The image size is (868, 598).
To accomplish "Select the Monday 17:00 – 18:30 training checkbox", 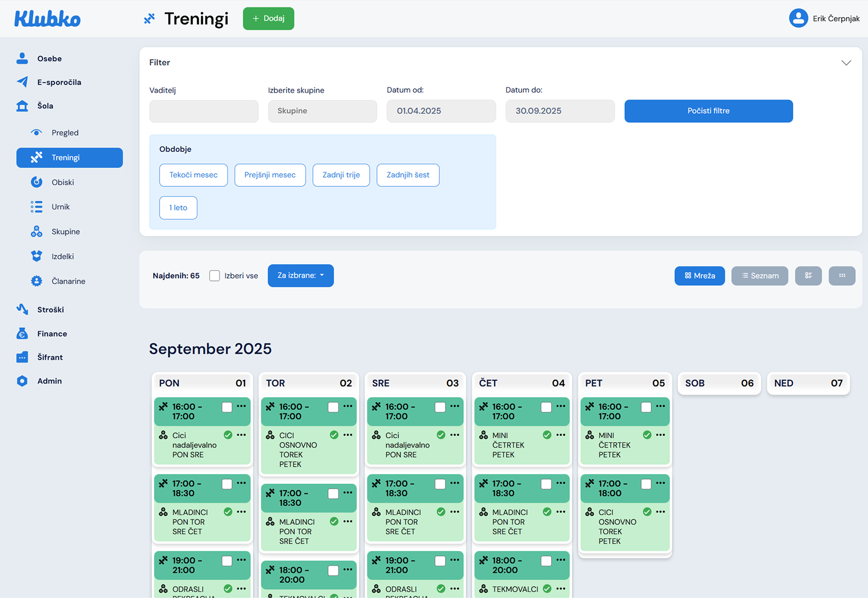I will (x=227, y=484).
